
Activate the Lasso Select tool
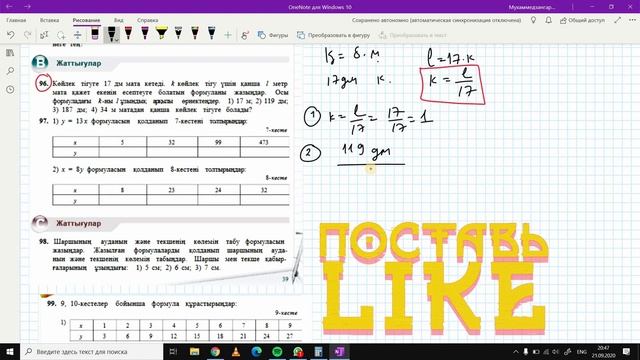point(61,35)
